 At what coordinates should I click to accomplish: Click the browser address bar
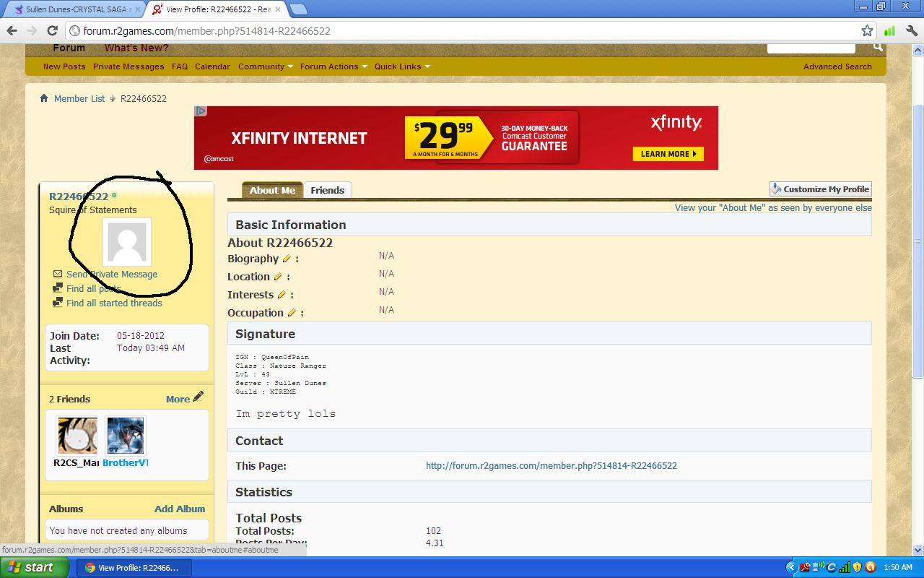click(x=462, y=30)
